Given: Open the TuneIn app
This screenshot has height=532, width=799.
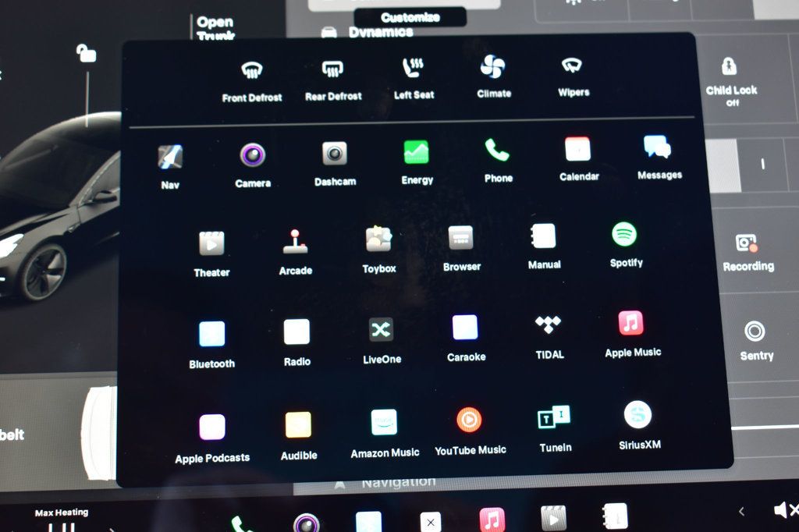Looking at the screenshot, I should coord(554,418).
